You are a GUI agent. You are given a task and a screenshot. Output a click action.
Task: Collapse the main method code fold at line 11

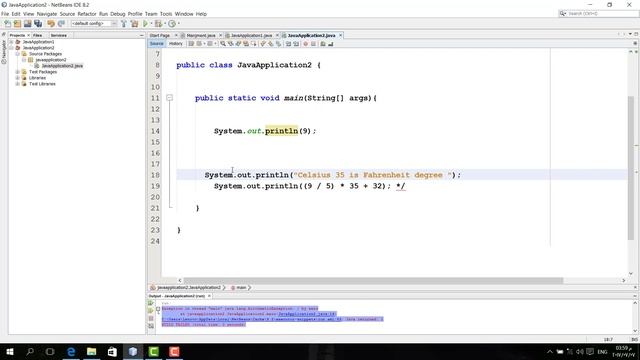169,98
